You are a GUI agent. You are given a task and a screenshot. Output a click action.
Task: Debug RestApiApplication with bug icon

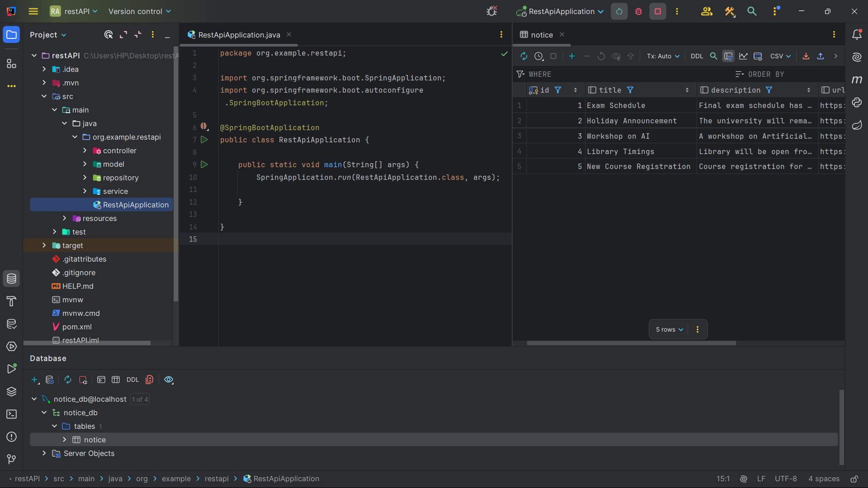coord(638,11)
